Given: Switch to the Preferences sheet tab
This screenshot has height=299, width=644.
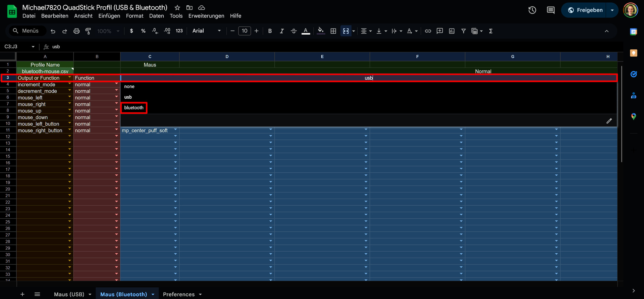Looking at the screenshot, I should tap(178, 294).
